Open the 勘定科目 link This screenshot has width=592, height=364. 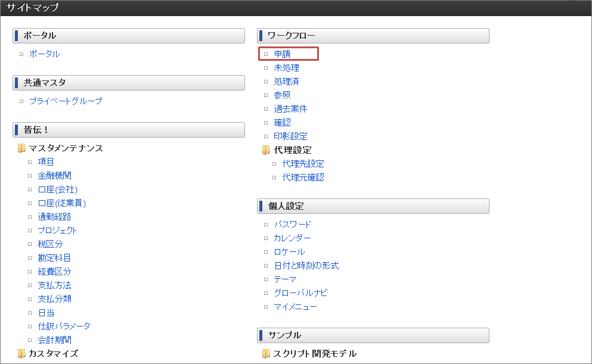coord(54,258)
